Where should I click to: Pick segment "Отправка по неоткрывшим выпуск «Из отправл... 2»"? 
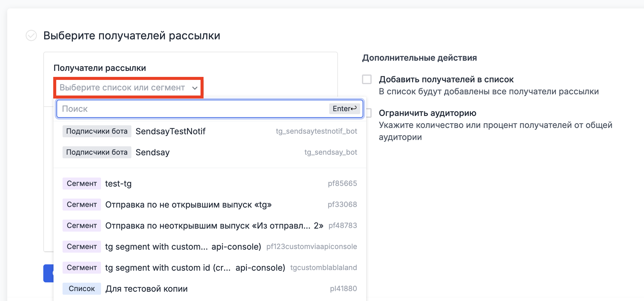click(x=213, y=226)
